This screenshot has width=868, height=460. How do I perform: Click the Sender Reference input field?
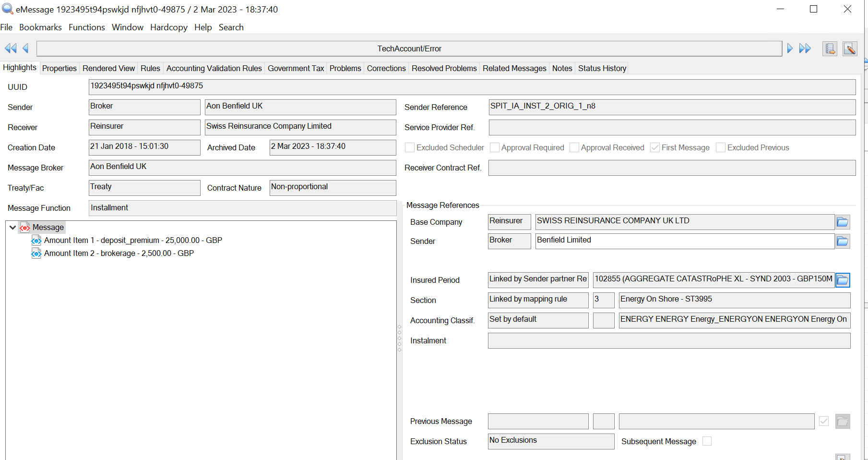(672, 107)
